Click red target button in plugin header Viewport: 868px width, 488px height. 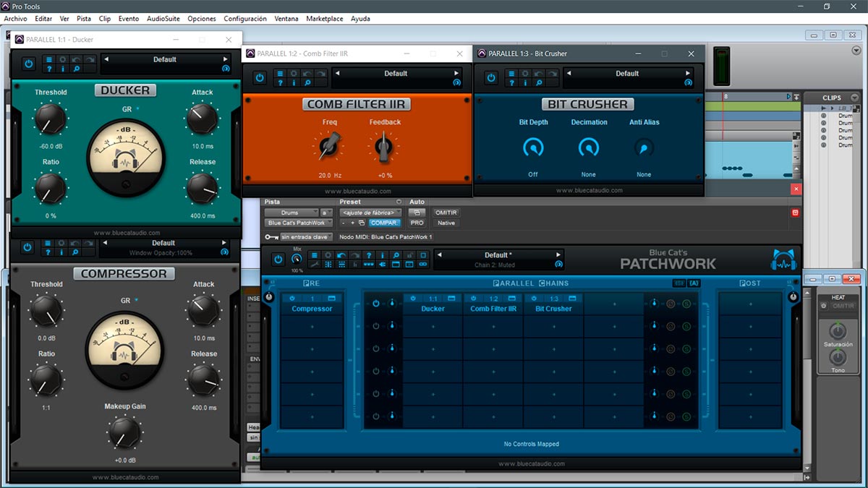pos(795,213)
